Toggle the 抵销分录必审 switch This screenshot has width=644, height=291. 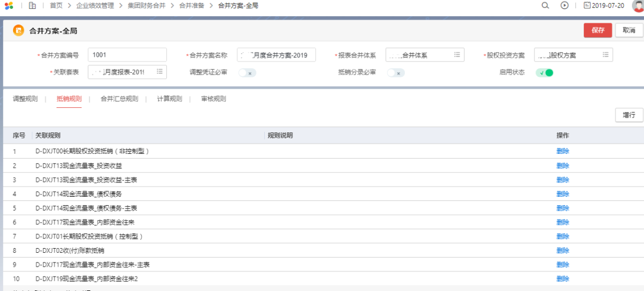coord(395,73)
